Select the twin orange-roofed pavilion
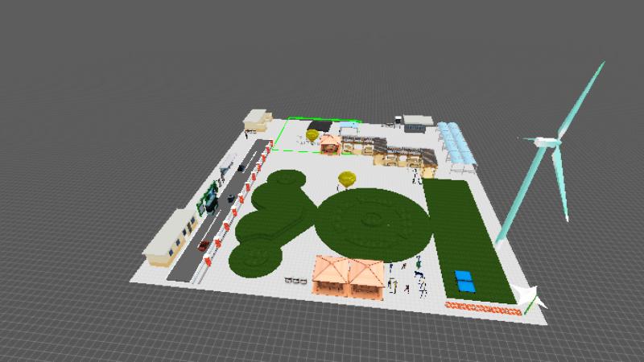Screen dimensions: 644x362 point(349,276)
